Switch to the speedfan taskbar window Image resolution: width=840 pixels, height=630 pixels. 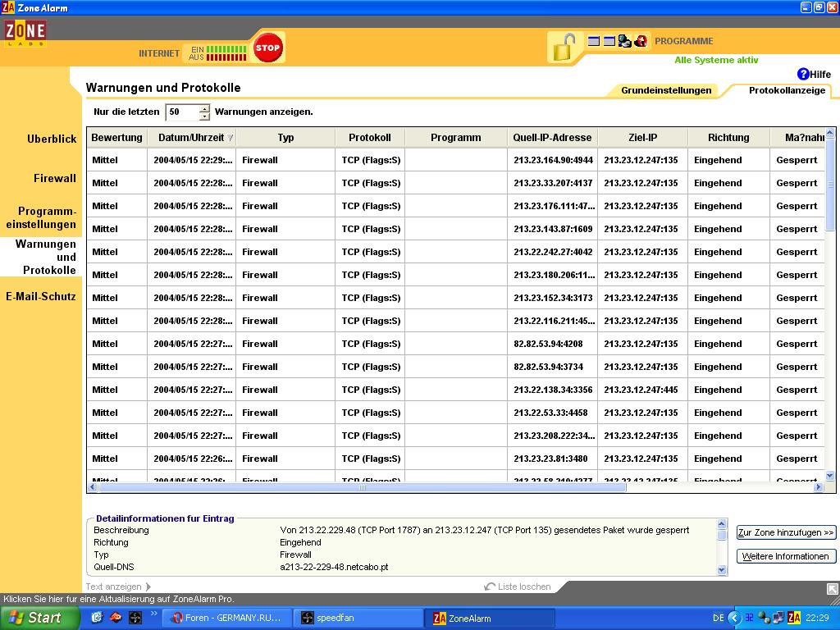click(x=358, y=618)
